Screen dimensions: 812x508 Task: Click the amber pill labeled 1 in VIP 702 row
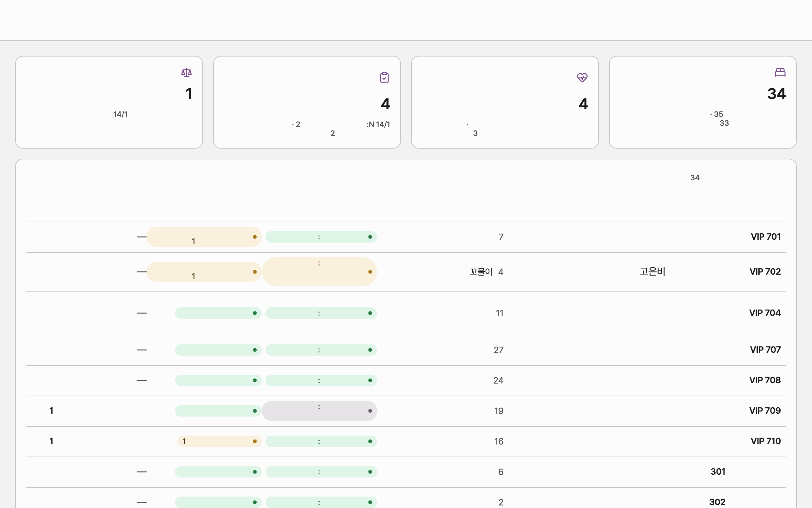[204, 272]
